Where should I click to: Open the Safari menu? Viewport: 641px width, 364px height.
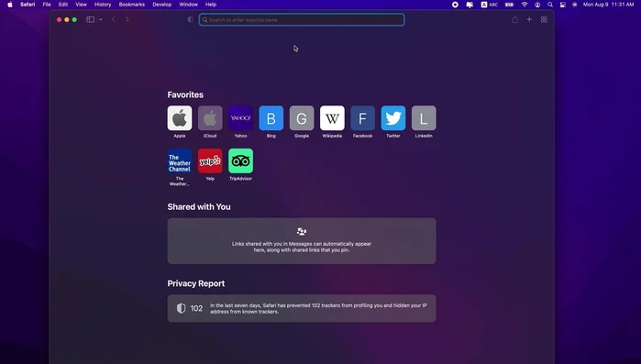pyautogui.click(x=28, y=5)
